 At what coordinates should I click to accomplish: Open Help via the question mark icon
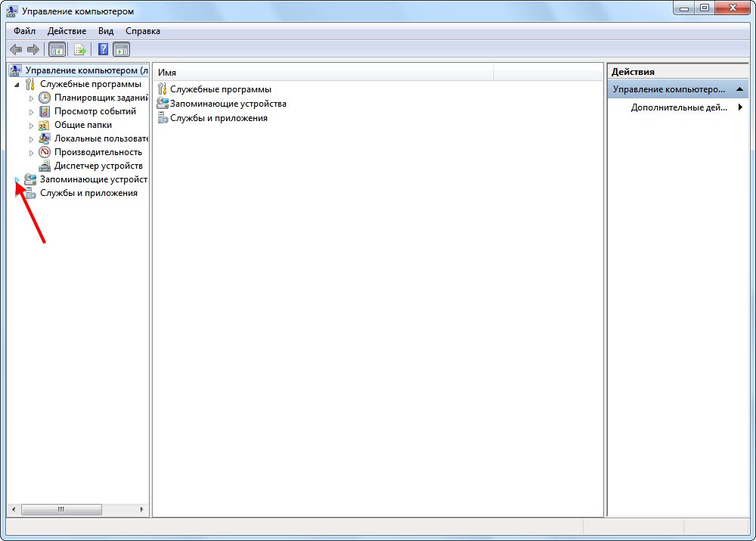point(103,49)
